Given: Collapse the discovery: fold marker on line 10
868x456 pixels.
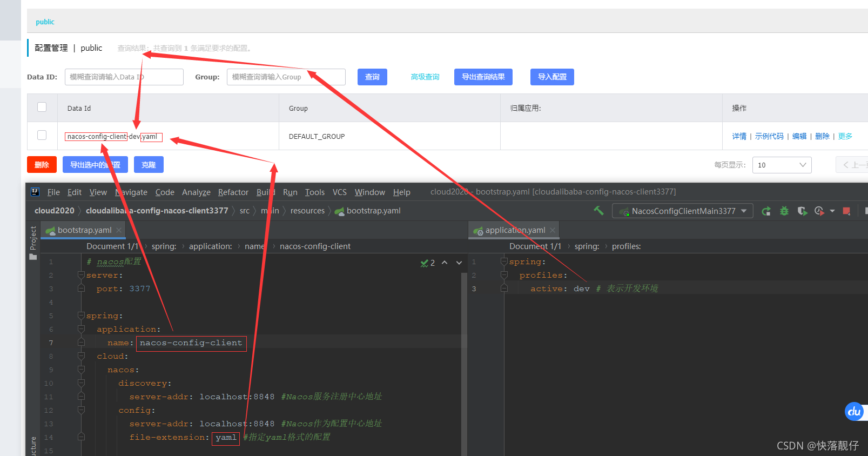Looking at the screenshot, I should click(x=81, y=383).
